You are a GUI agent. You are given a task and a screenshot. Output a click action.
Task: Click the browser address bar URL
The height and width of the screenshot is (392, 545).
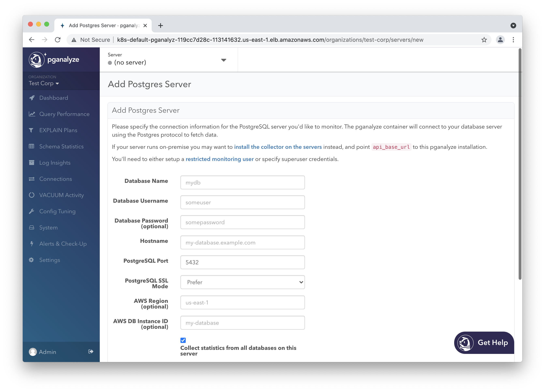(270, 40)
